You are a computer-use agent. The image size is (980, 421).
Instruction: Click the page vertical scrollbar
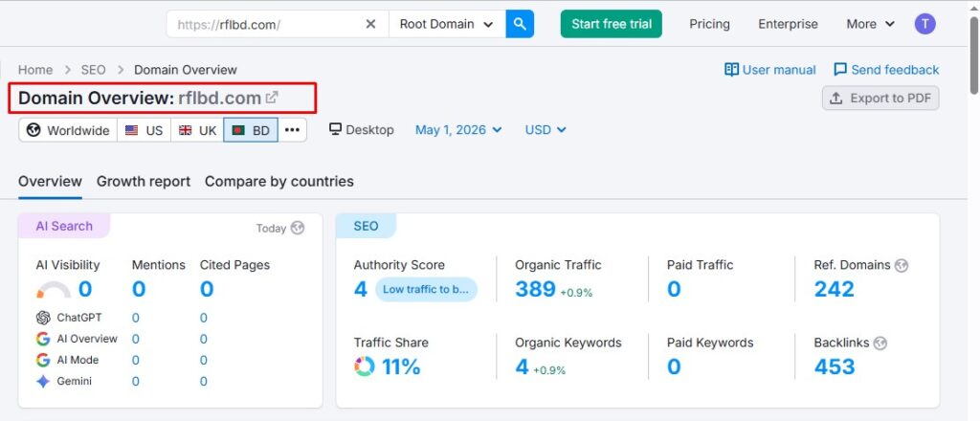tap(973, 56)
